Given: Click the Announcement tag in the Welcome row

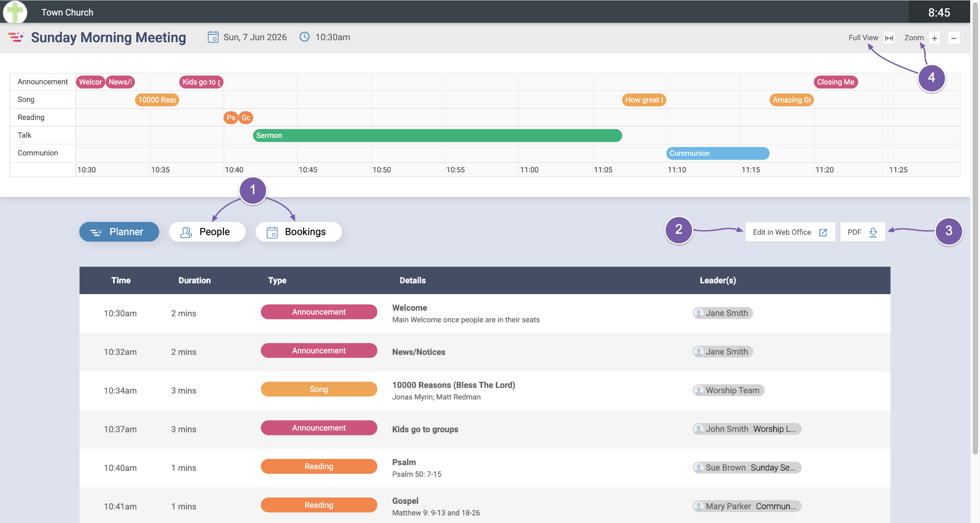Looking at the screenshot, I should (319, 312).
